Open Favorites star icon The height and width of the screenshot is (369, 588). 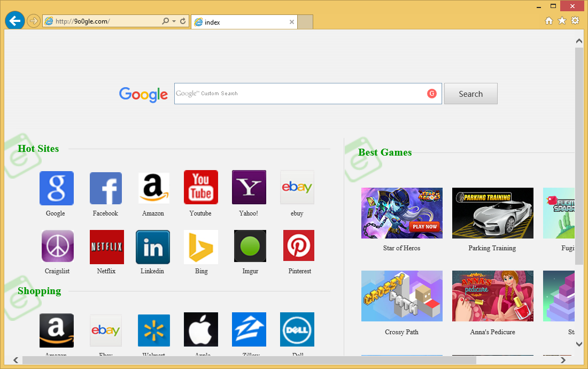click(562, 21)
